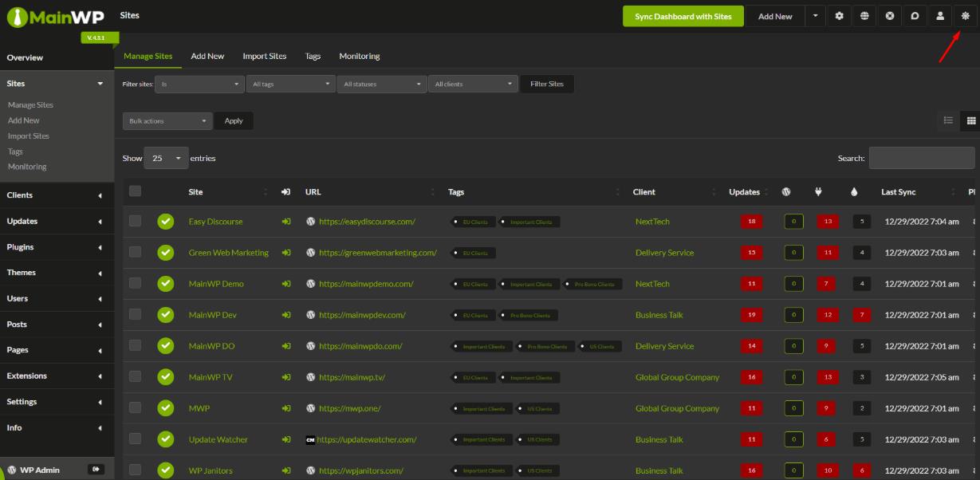Switch to the Monitoring tab
This screenshot has width=980, height=480.
pyautogui.click(x=359, y=57)
